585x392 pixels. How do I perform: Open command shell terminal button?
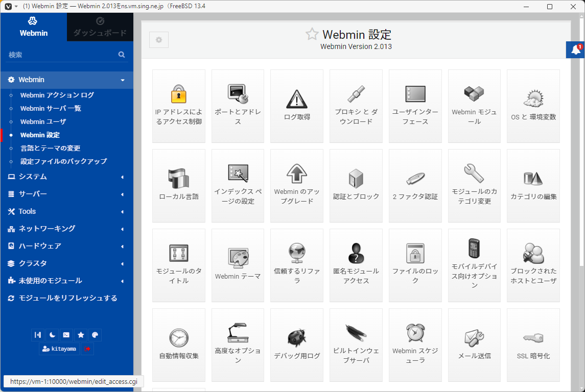click(x=66, y=335)
